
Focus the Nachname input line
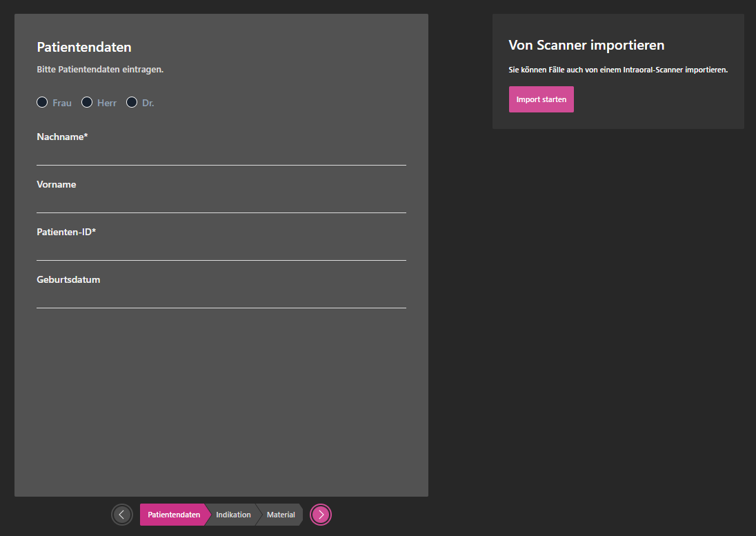coord(221,157)
